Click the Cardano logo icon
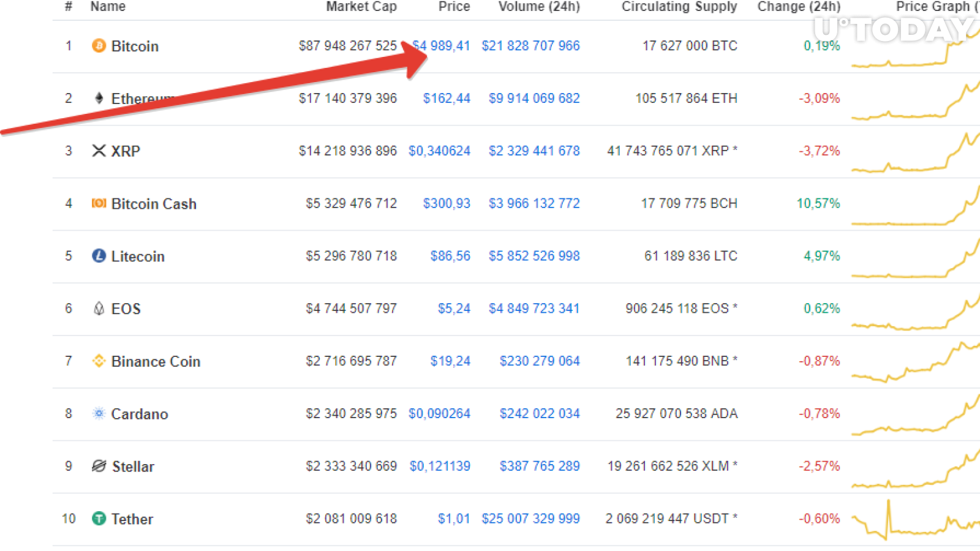 [x=99, y=414]
